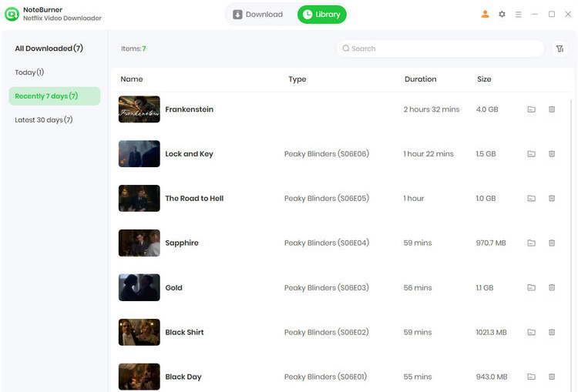578x392 pixels.
Task: Open the filter options icon
Action: (x=560, y=49)
